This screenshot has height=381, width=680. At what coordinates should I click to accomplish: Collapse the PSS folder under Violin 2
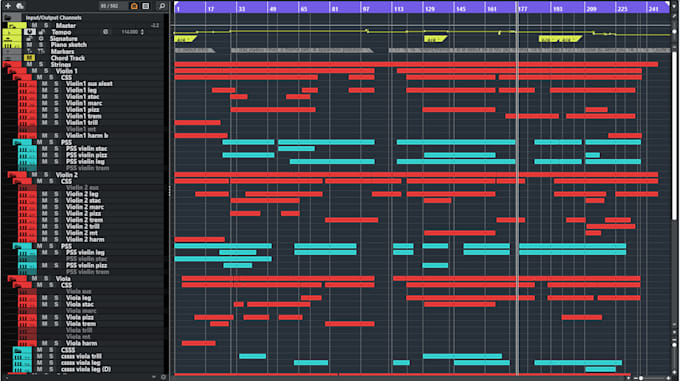pyautogui.click(x=17, y=246)
